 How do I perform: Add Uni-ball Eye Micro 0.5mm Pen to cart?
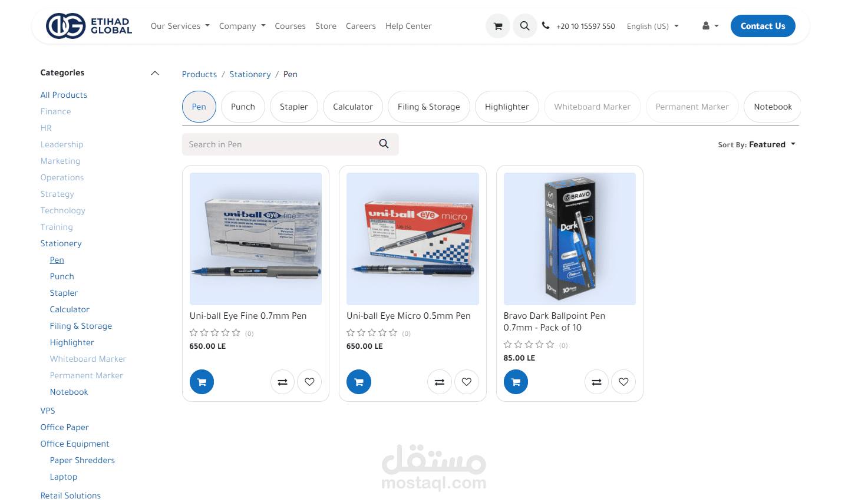point(359,382)
